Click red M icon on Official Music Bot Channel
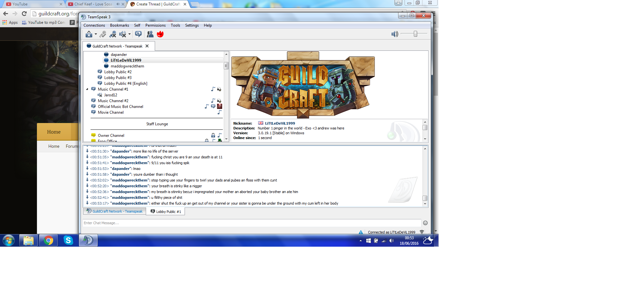Viewport: 644px width, 300px height. coord(220,106)
